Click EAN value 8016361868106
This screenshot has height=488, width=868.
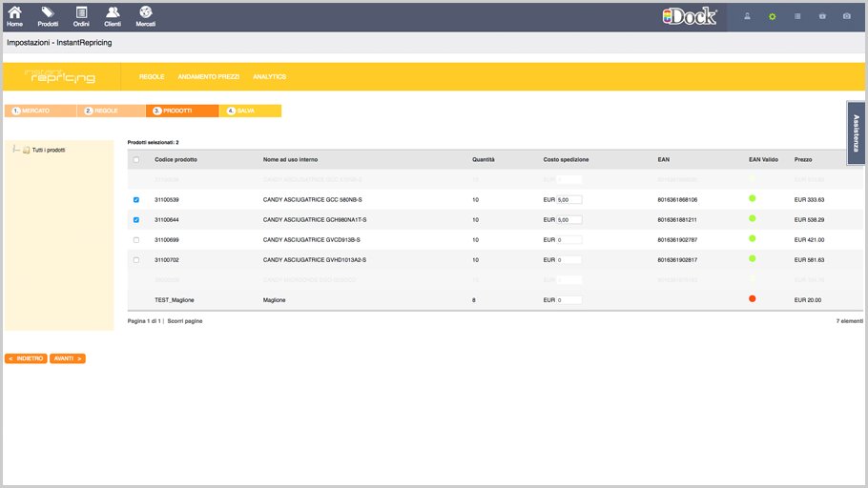(x=677, y=200)
